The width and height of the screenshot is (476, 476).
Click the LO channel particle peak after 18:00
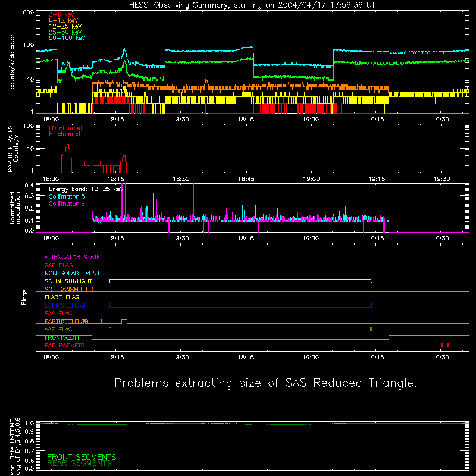67,158
